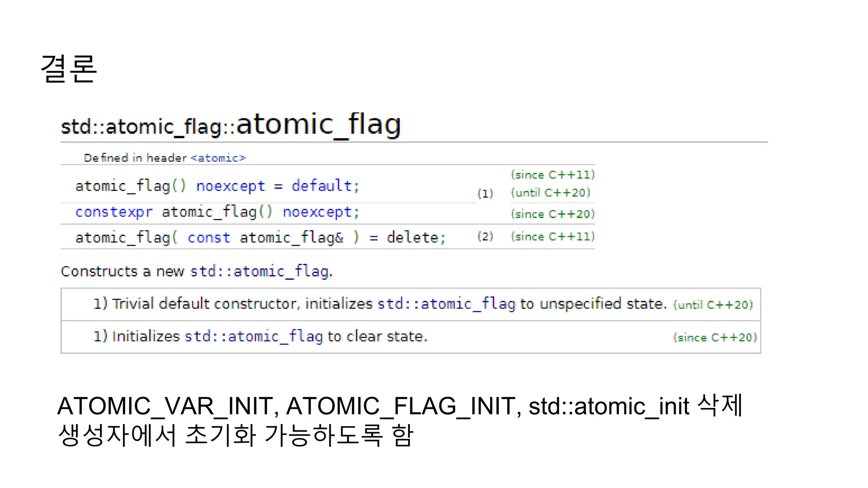This screenshot has height=488, width=868.
Task: Click the std::atomic_flag link in the unspecified state row
Action: click(x=446, y=304)
